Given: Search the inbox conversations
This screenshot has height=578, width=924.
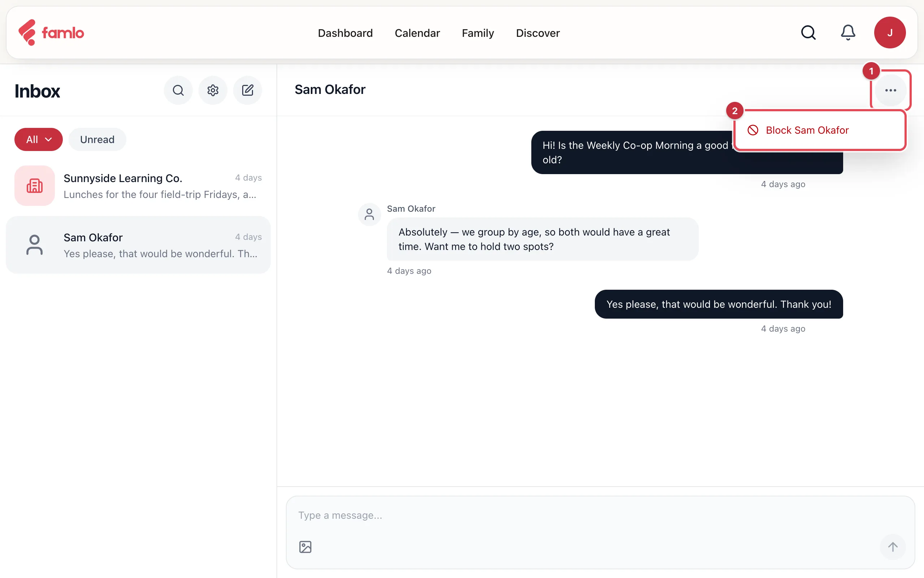Looking at the screenshot, I should (x=178, y=90).
